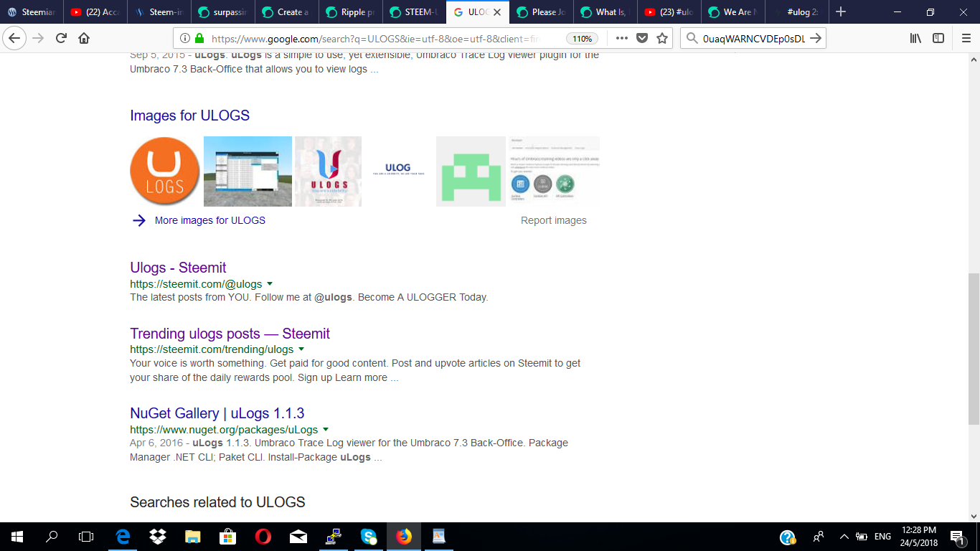Expand dropdown arrow beside steemit.com/trending/ulogs

pyautogui.click(x=301, y=349)
